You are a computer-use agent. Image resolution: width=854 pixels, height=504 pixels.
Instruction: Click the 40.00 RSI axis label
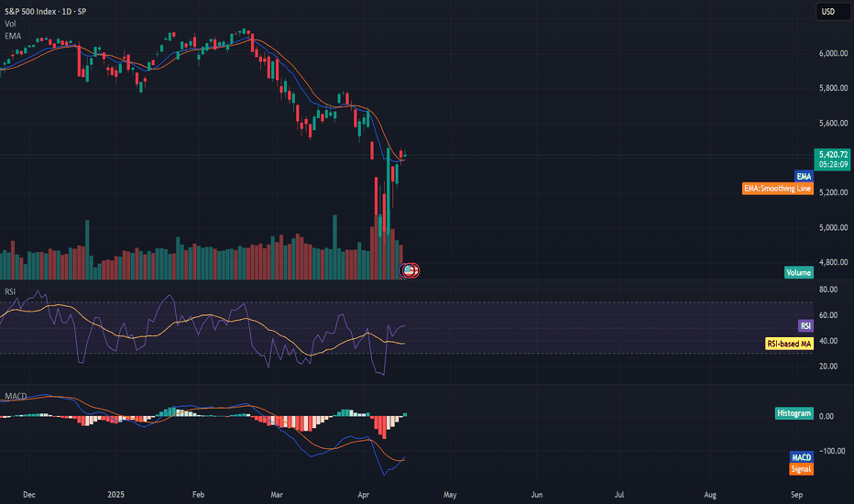click(x=827, y=341)
